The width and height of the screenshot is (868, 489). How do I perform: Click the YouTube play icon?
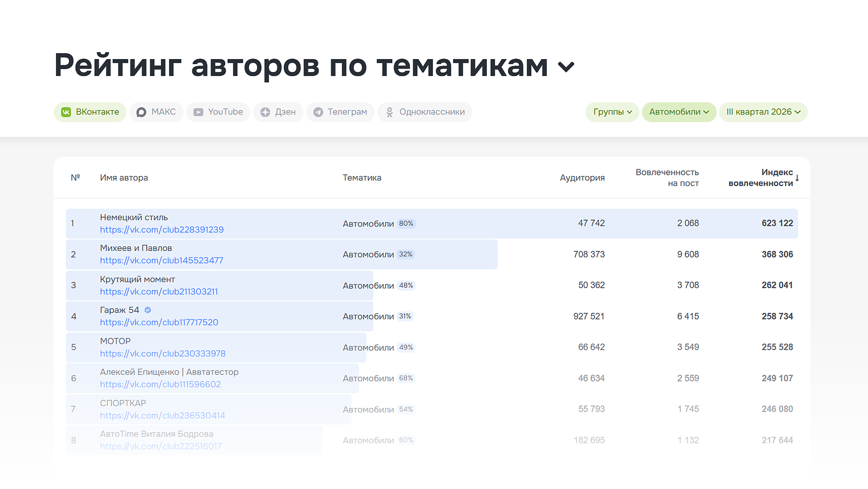pos(198,112)
